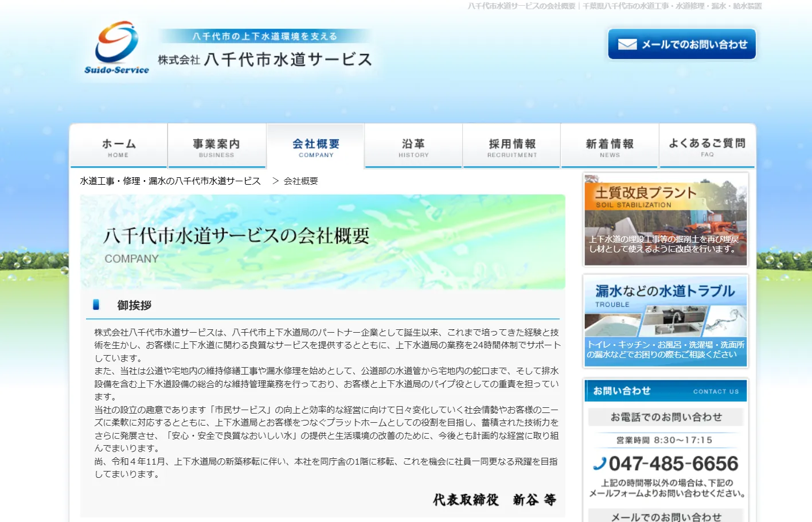812x522 pixels.
Task: View the 新着情報 NEWS tab
Action: 610,147
